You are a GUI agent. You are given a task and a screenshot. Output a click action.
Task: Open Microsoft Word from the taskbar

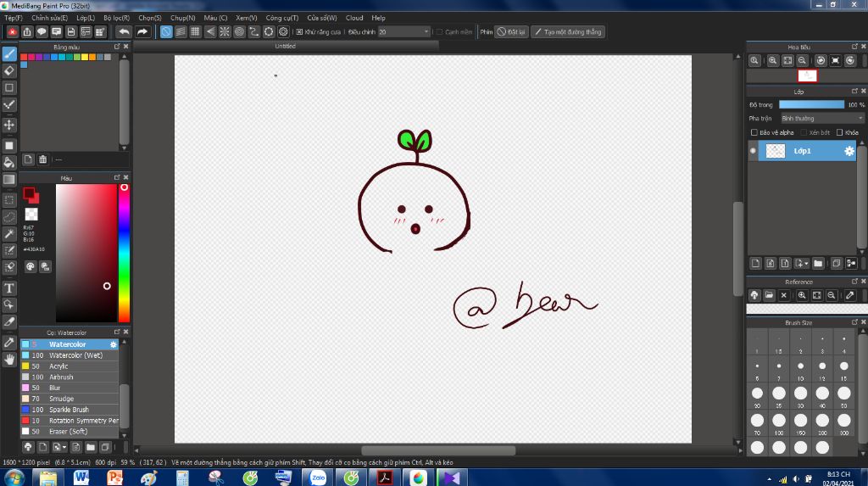click(x=81, y=478)
